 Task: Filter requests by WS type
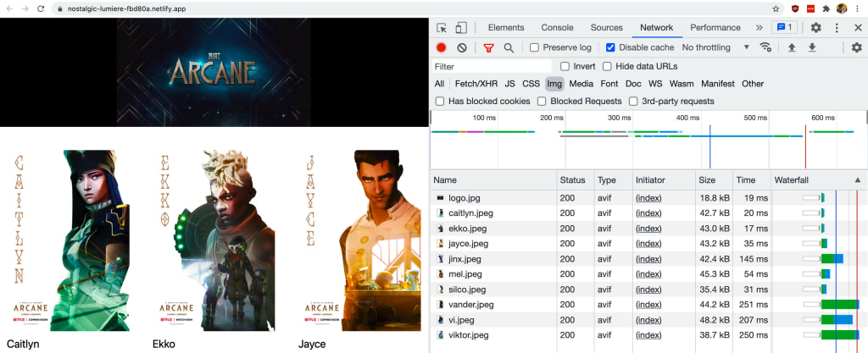[x=655, y=84]
